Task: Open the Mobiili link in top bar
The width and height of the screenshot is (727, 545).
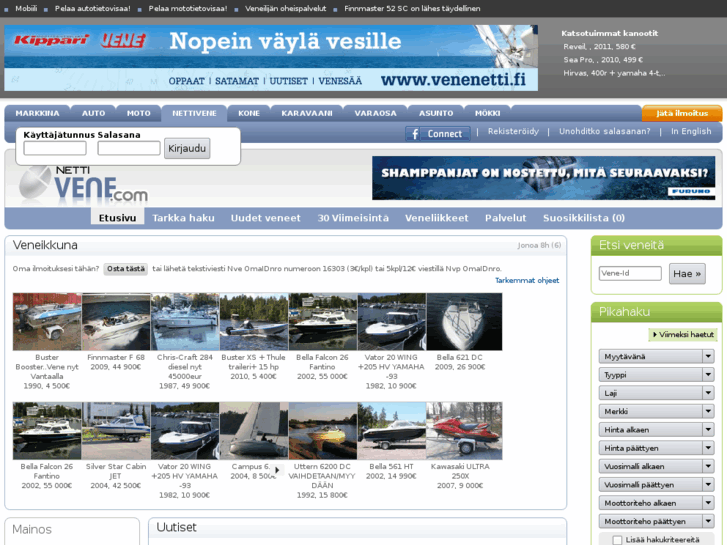Action: tap(26, 8)
